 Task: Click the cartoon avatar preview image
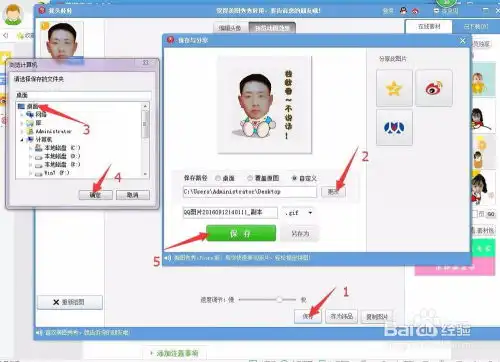[x=265, y=105]
